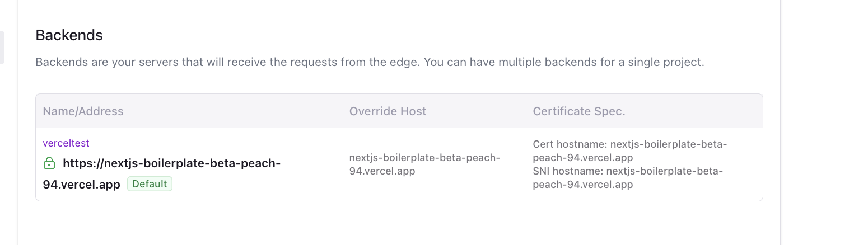Viewport: 868px width, 245px height.
Task: Click the green Default badge
Action: pos(150,184)
